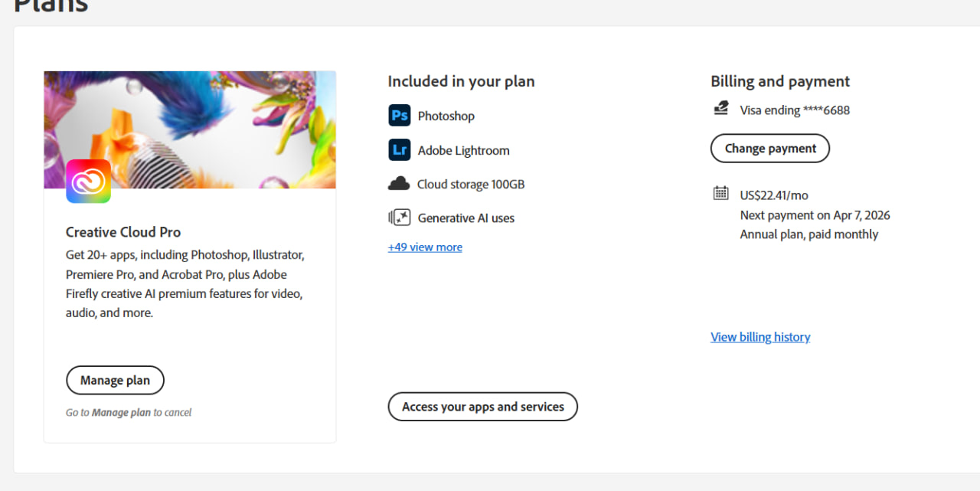Click the calendar icon beside the price

pyautogui.click(x=720, y=193)
